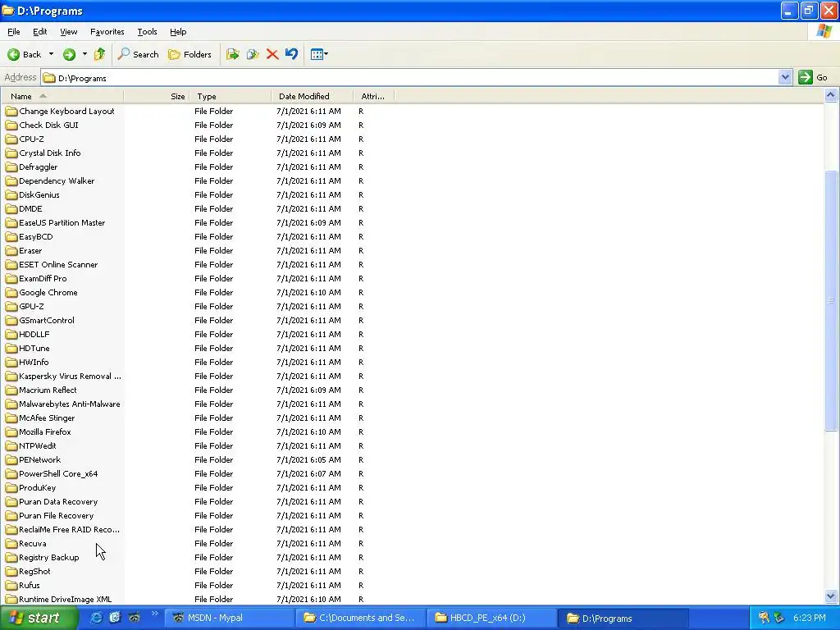Viewport: 840px width, 630px height.
Task: Click the Copy To toolbar icon
Action: click(253, 54)
